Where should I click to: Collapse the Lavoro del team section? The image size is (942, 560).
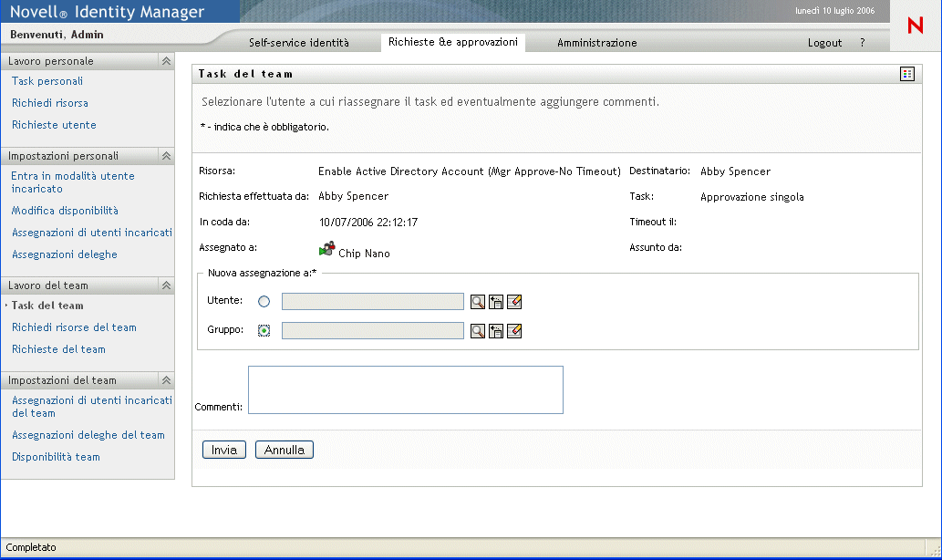coord(166,285)
